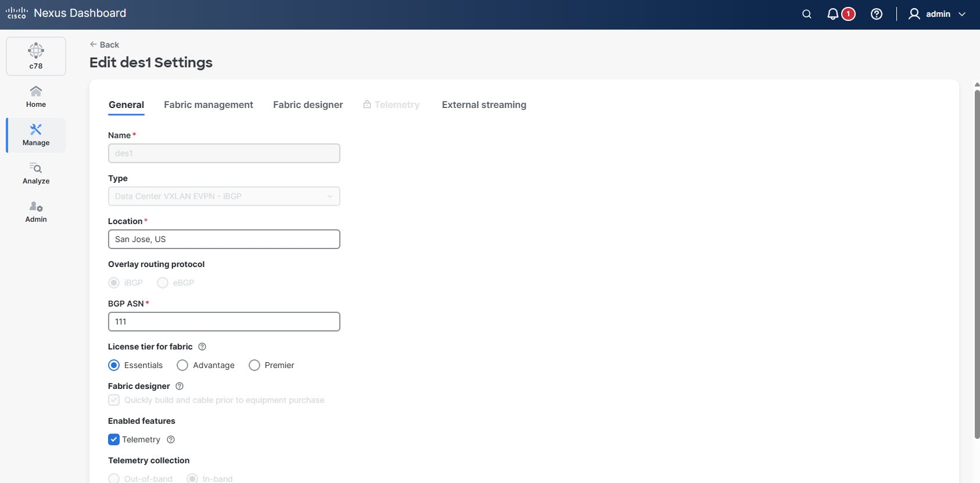This screenshot has height=483, width=980.
Task: Expand the admin user menu chevron
Action: pos(962,14)
